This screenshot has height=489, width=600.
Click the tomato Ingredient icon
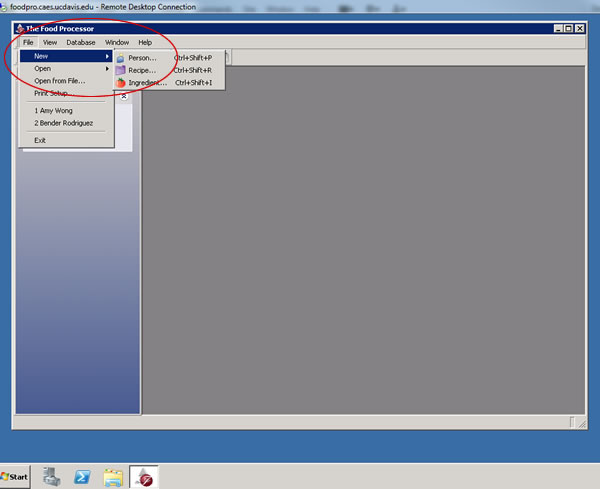coord(121,83)
